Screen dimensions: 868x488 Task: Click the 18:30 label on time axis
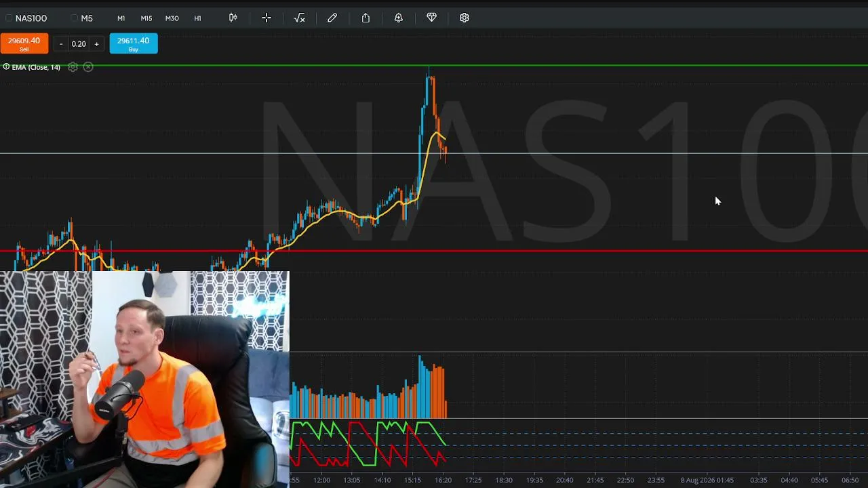click(x=504, y=480)
